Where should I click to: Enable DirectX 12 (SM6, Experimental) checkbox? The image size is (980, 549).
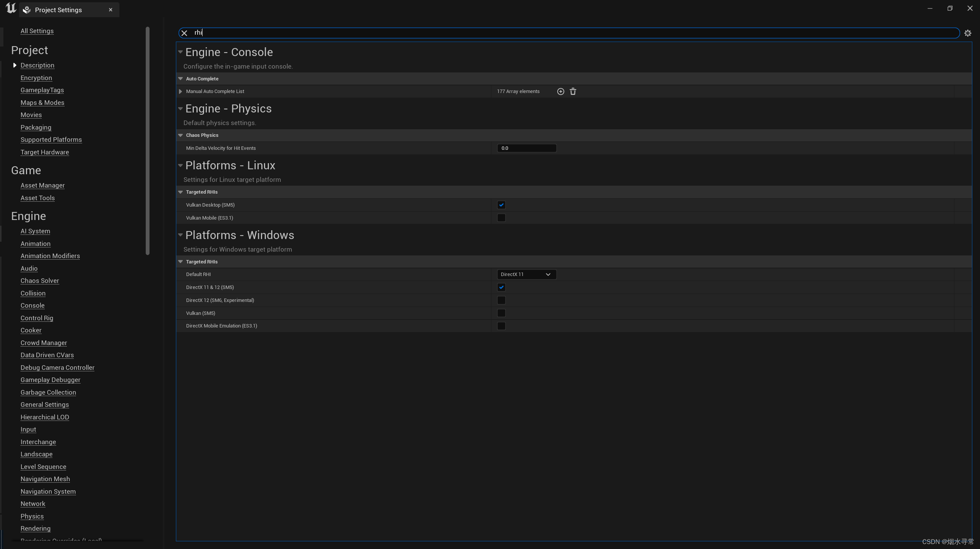501,300
